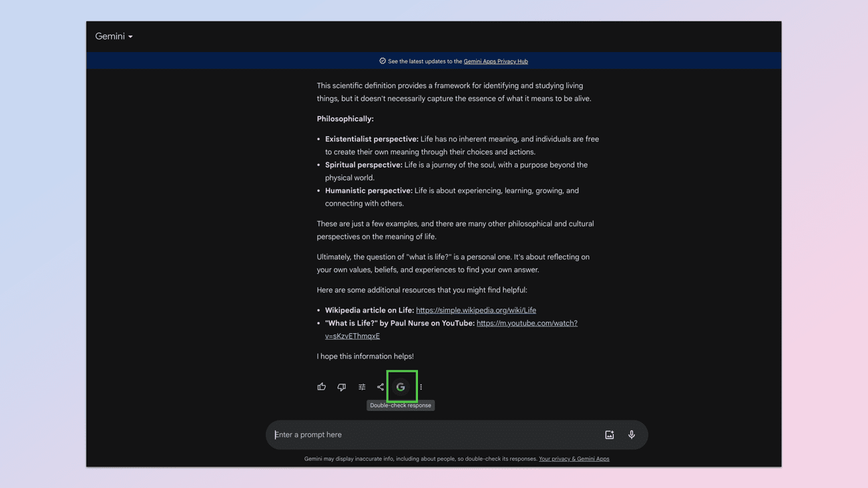Click the verified shield icon in the banner
Viewport: 868px width, 488px height.
pyautogui.click(x=381, y=61)
